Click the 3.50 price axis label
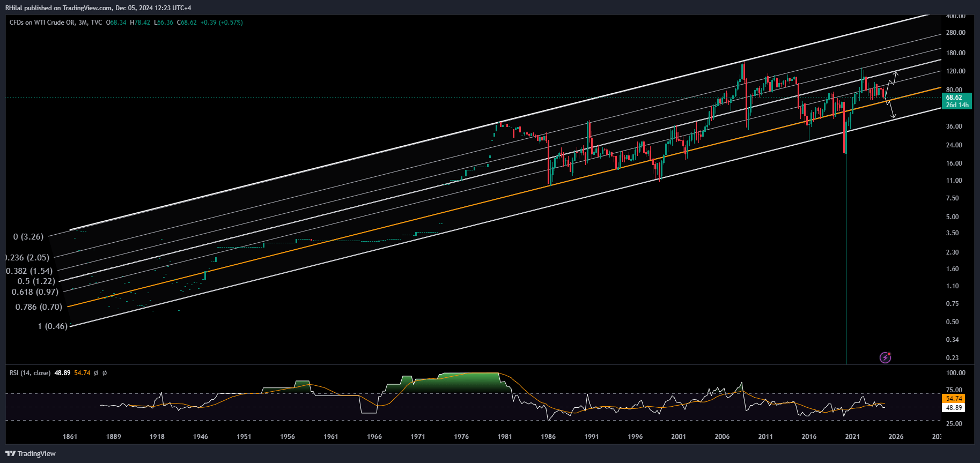 pyautogui.click(x=952, y=233)
